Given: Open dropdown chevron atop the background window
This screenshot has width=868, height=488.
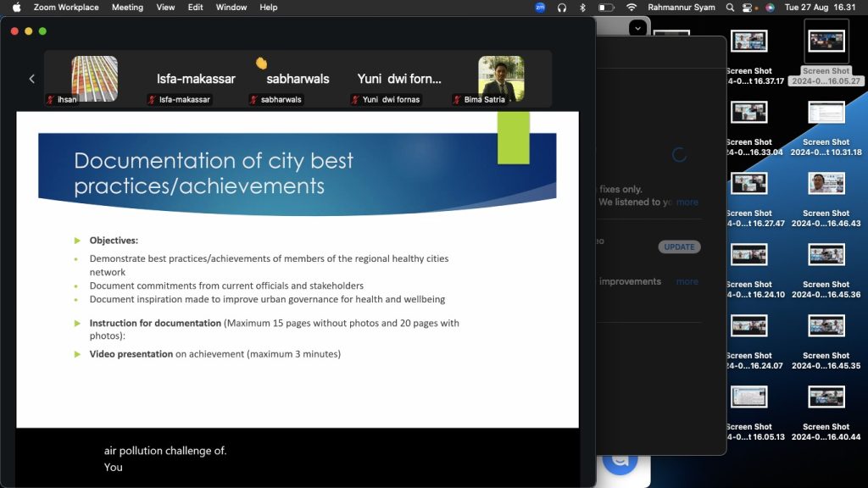Looking at the screenshot, I should tap(637, 28).
